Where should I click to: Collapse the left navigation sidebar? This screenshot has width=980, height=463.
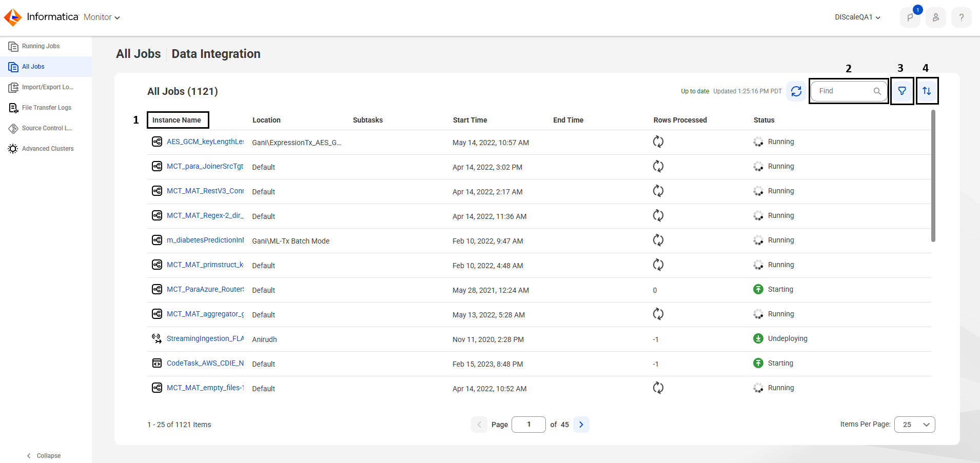click(x=44, y=456)
